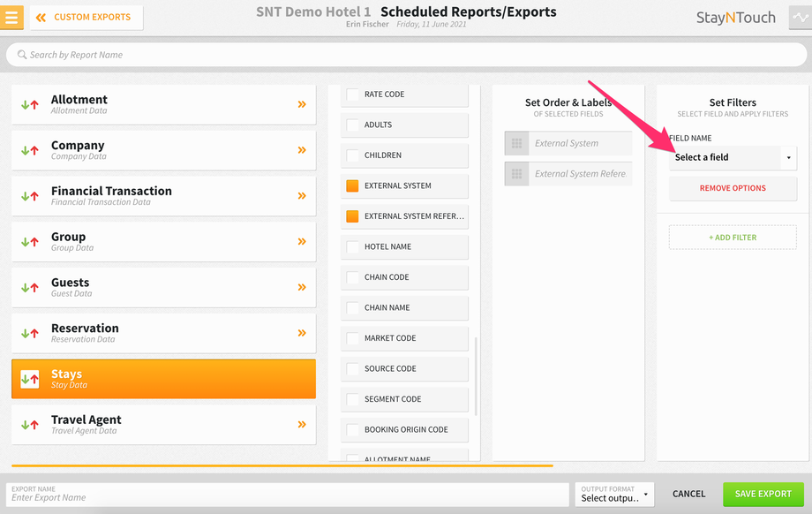Check the Children field
Image resolution: width=812 pixels, height=514 pixels.
352,155
